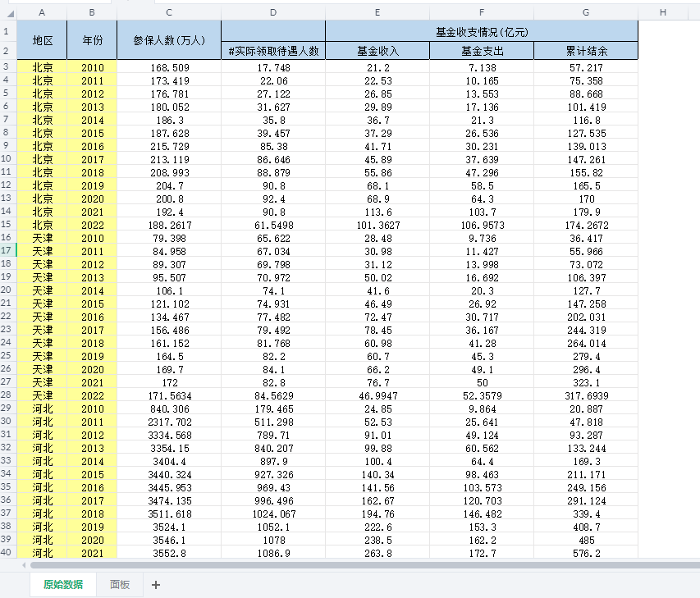Click the 基金收入 header cell

(377, 51)
